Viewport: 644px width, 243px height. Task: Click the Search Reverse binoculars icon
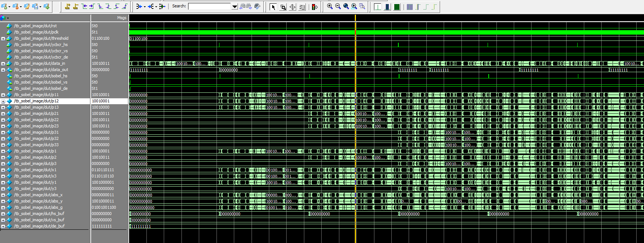coord(243,6)
